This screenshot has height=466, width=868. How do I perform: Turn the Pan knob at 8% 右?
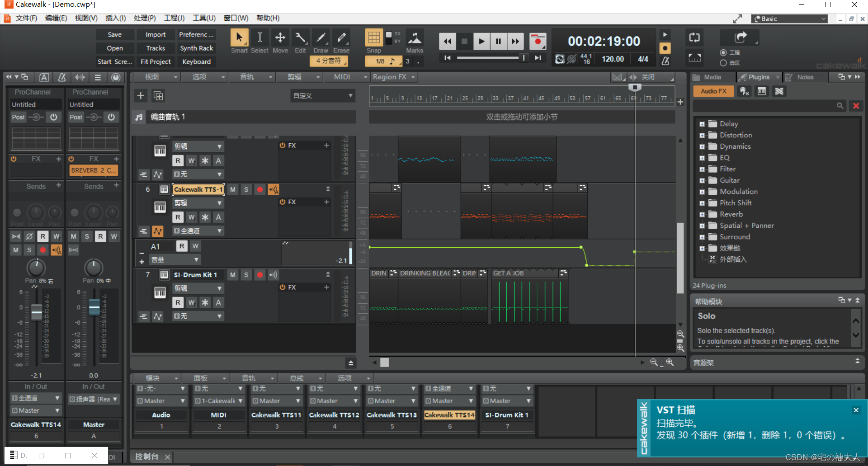pyautogui.click(x=36, y=268)
